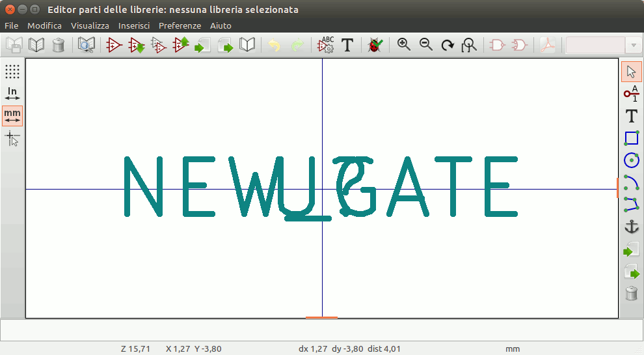Switch units to millimeters
This screenshot has height=355, width=644.
click(x=12, y=116)
